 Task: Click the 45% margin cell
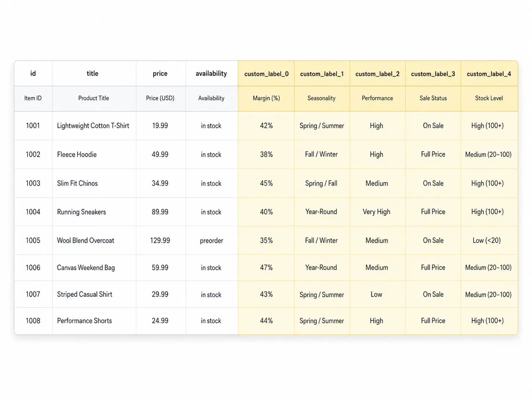click(266, 183)
